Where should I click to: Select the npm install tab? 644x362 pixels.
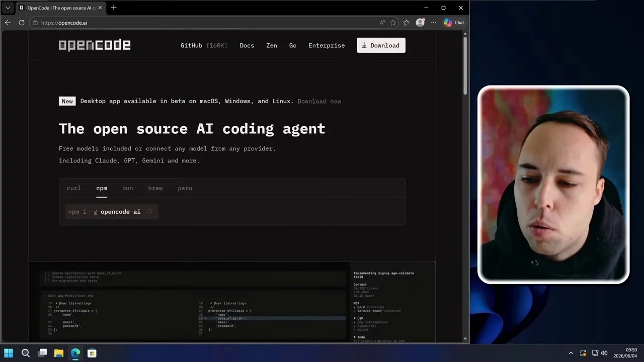point(102,188)
